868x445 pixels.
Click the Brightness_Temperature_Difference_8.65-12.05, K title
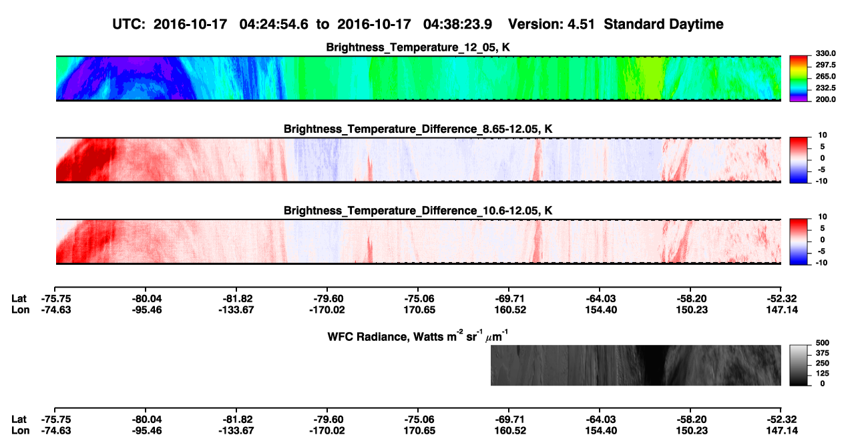point(418,129)
